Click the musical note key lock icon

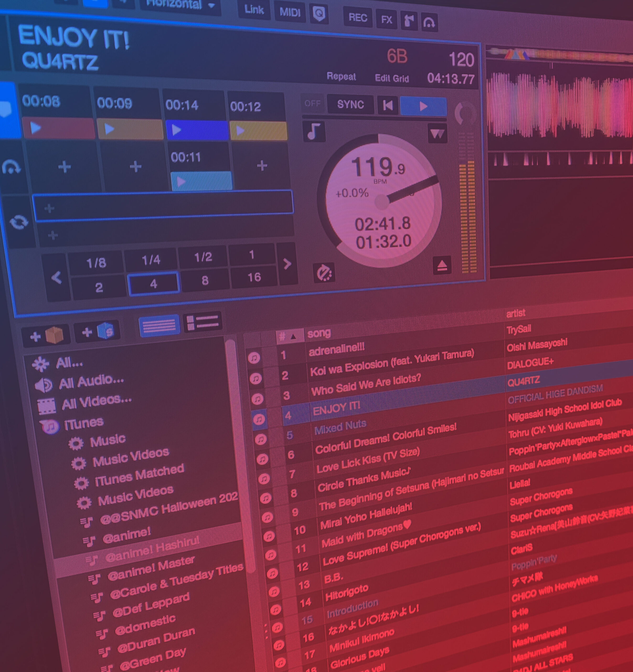314,131
